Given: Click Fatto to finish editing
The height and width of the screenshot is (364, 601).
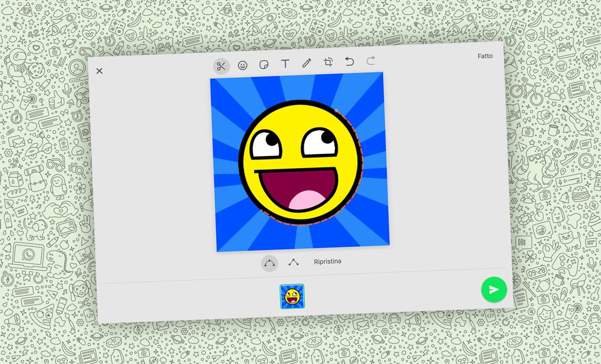Looking at the screenshot, I should [x=485, y=56].
